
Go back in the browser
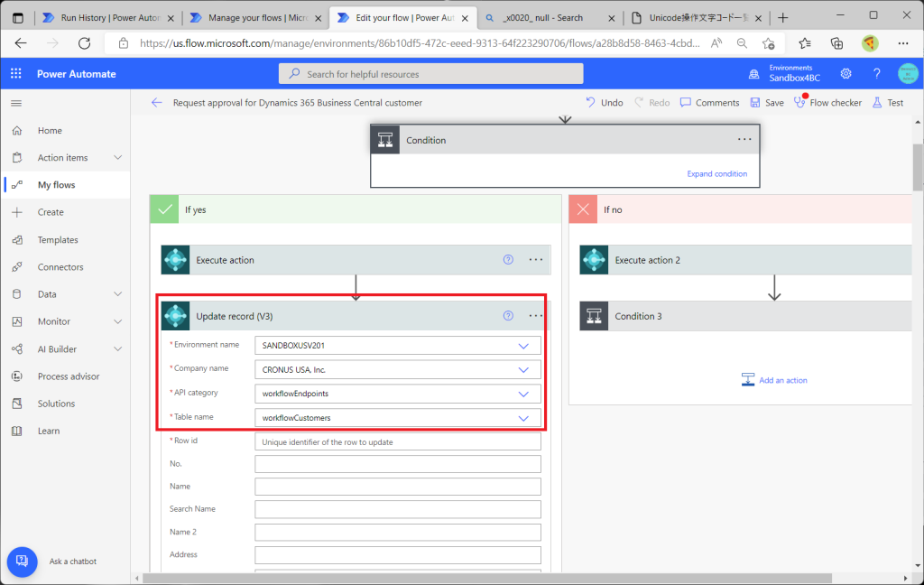21,43
